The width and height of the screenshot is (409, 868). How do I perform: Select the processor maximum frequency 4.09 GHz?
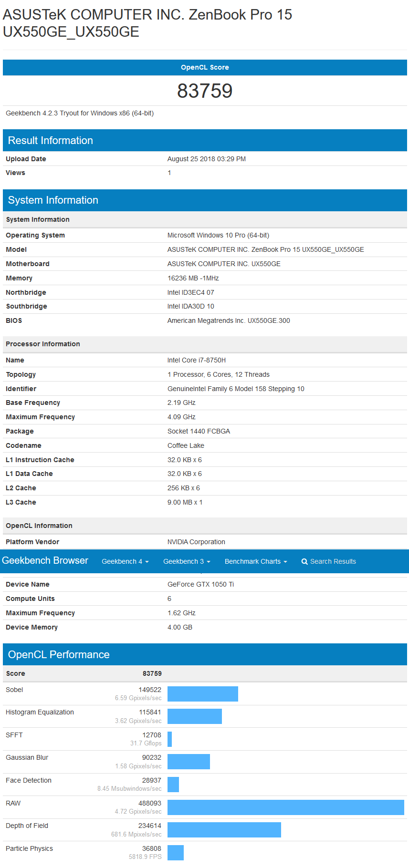tap(181, 417)
